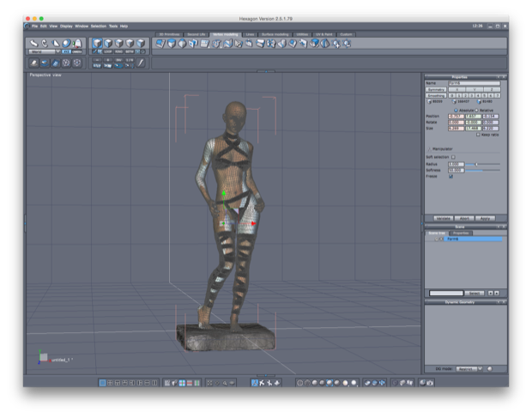The height and width of the screenshot is (418, 532).
Task: Click the white sphere display mode icon
Action: click(x=354, y=383)
